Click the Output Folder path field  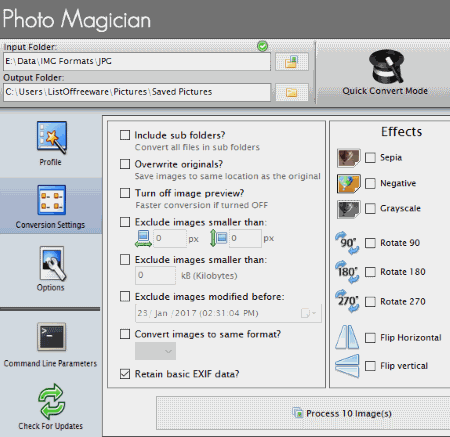[x=137, y=92]
